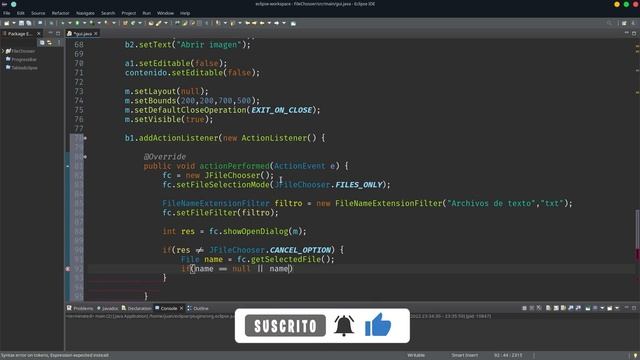Open the Navigate menu
The width and height of the screenshot is (640, 360).
pos(85,13)
